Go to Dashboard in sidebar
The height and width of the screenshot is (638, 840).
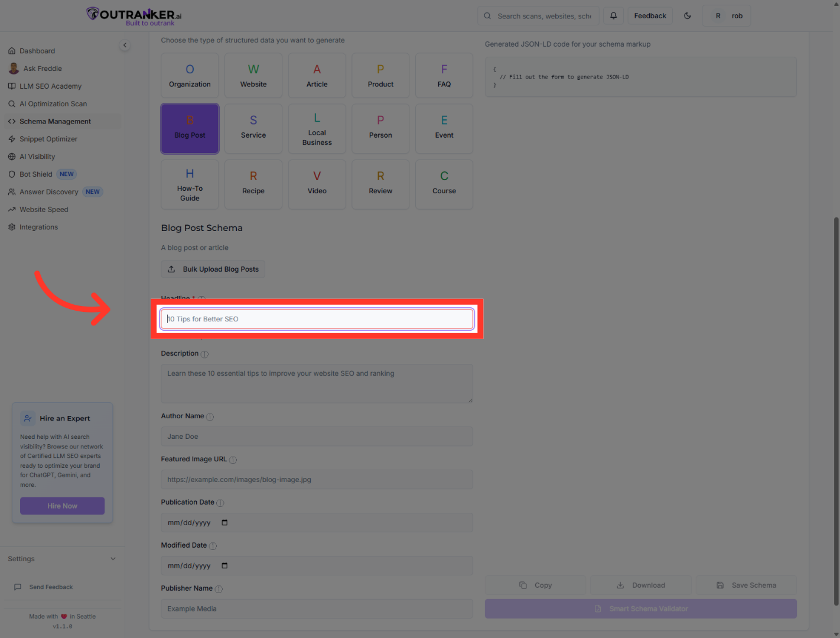coord(63,51)
